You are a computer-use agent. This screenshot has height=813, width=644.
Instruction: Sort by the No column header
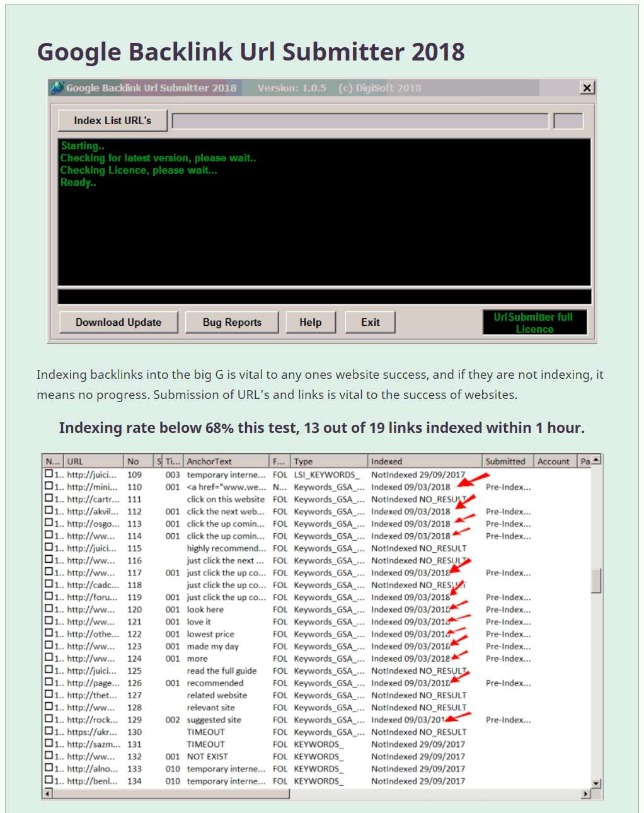139,461
